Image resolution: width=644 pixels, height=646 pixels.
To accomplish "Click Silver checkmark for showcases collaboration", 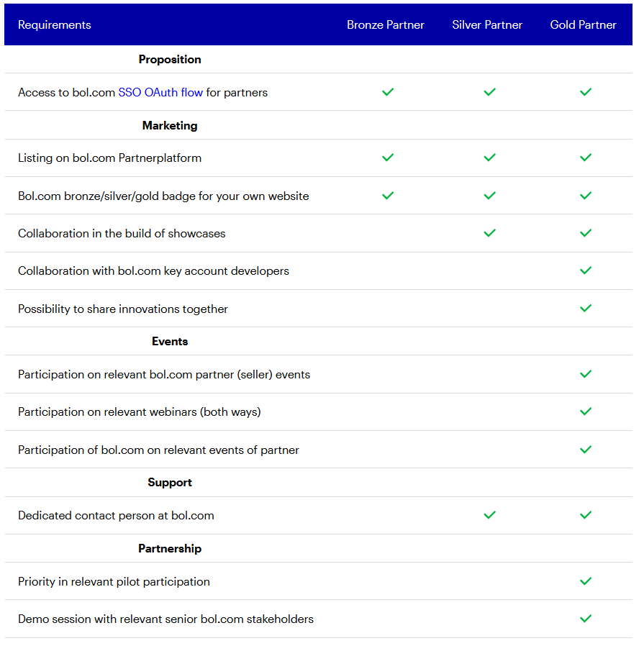I will (x=489, y=233).
